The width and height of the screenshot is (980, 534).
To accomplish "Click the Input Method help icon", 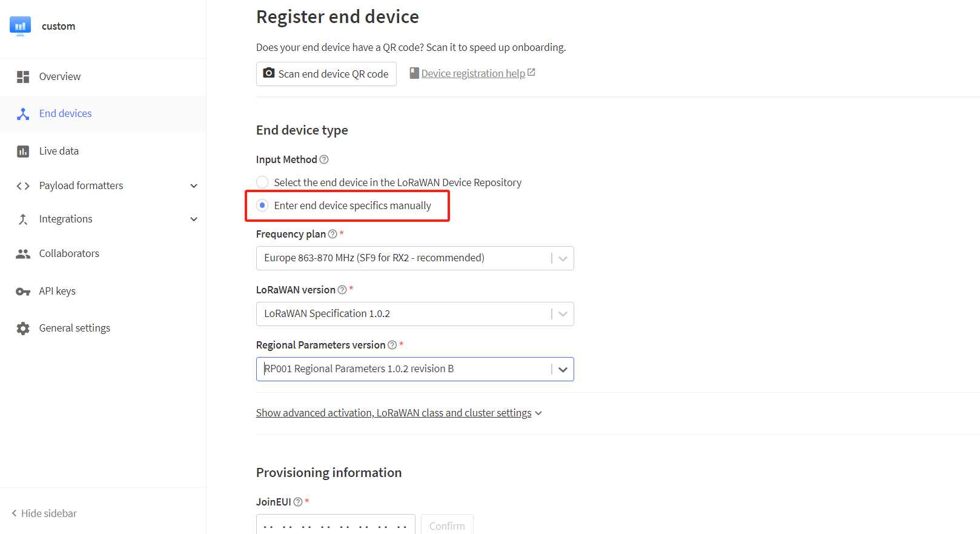I will click(324, 159).
